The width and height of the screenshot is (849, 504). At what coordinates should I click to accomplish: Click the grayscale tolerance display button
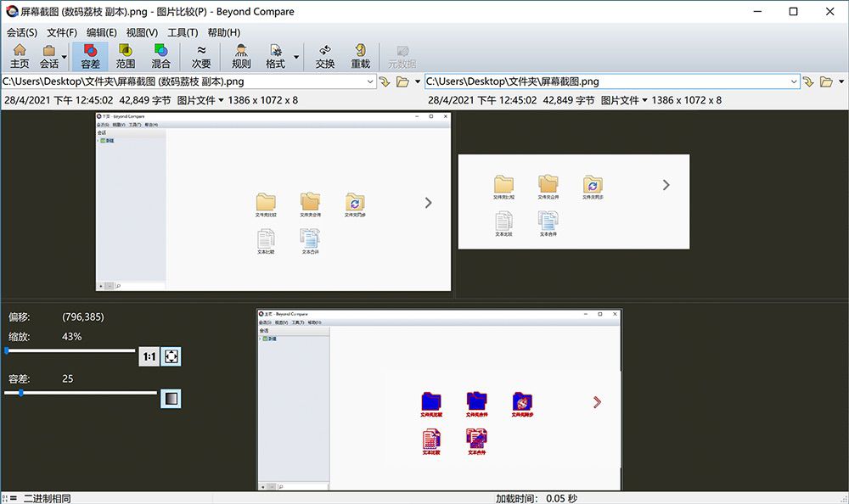171,399
